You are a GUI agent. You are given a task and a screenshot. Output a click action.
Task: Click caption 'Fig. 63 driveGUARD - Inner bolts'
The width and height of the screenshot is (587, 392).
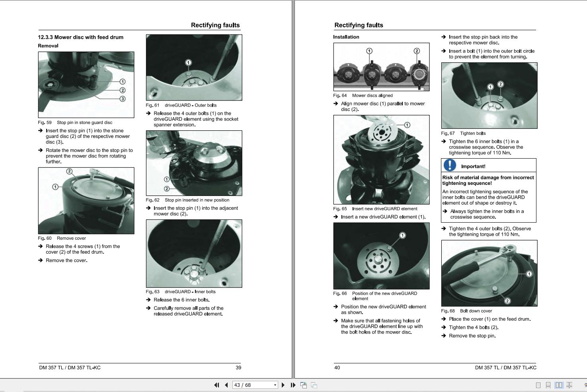(x=181, y=291)
